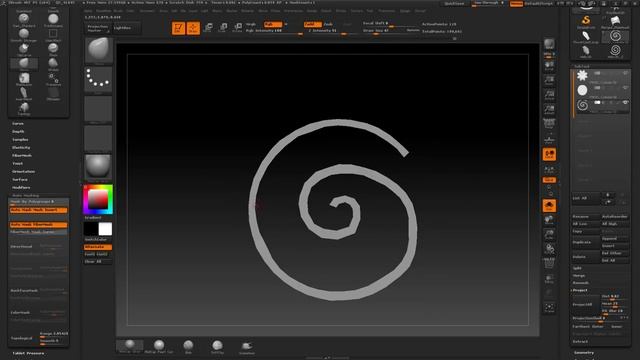Adjust the Focal Shift slider
Image resolution: width=640 pixels, height=360 pixels.
point(391,24)
